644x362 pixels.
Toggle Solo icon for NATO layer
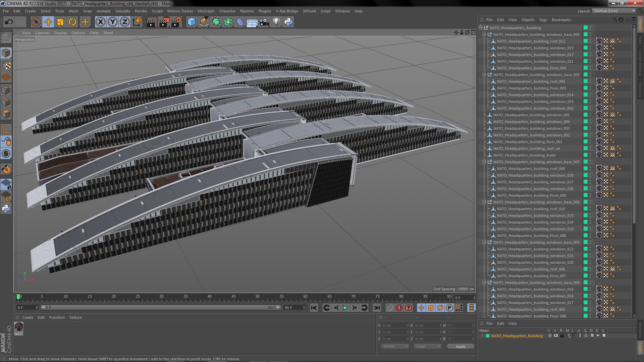click(x=550, y=336)
